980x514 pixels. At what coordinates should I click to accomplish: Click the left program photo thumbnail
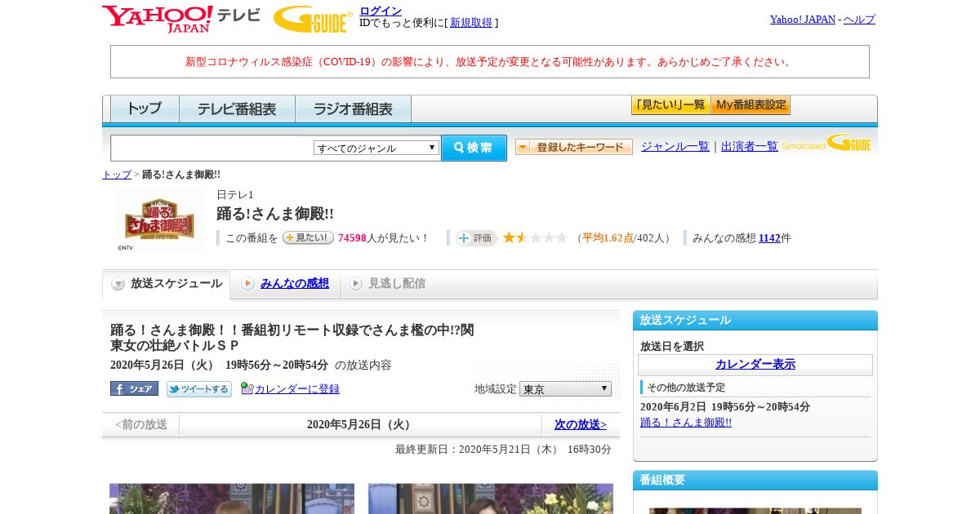click(x=232, y=498)
